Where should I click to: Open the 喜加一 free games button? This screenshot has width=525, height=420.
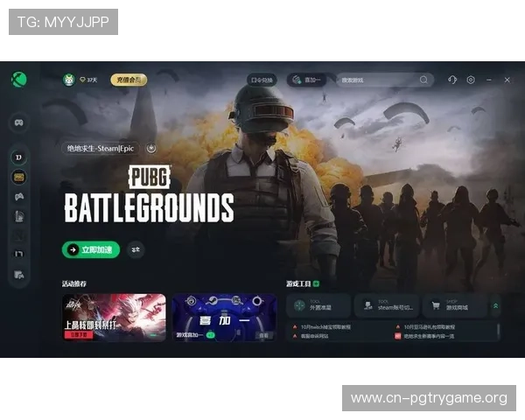click(307, 80)
